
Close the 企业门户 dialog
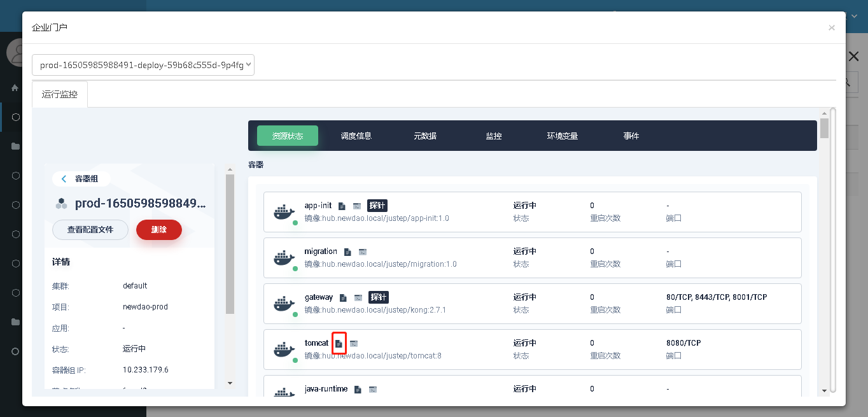tap(832, 27)
